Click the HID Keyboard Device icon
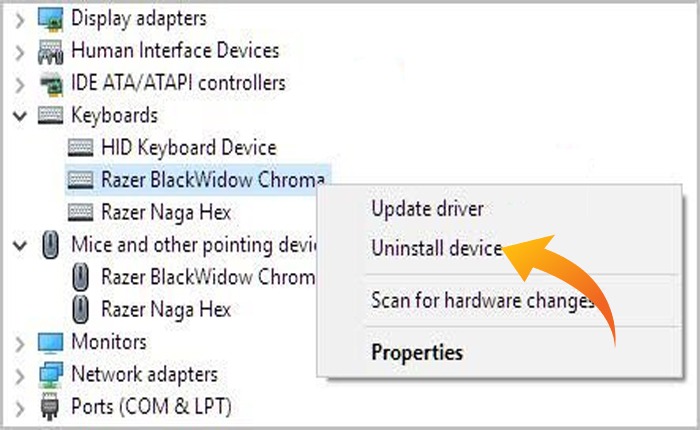 (81, 147)
